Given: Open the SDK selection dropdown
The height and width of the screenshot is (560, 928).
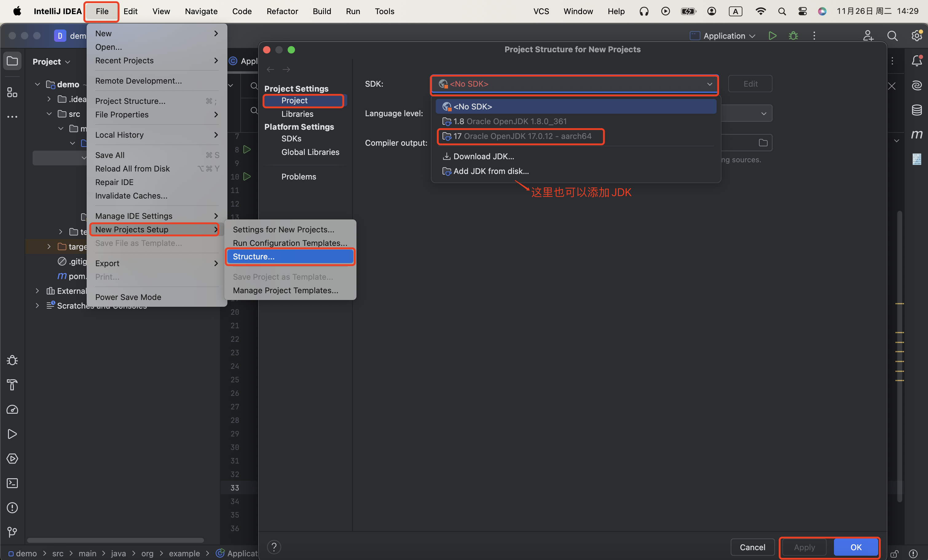Looking at the screenshot, I should coord(710,84).
